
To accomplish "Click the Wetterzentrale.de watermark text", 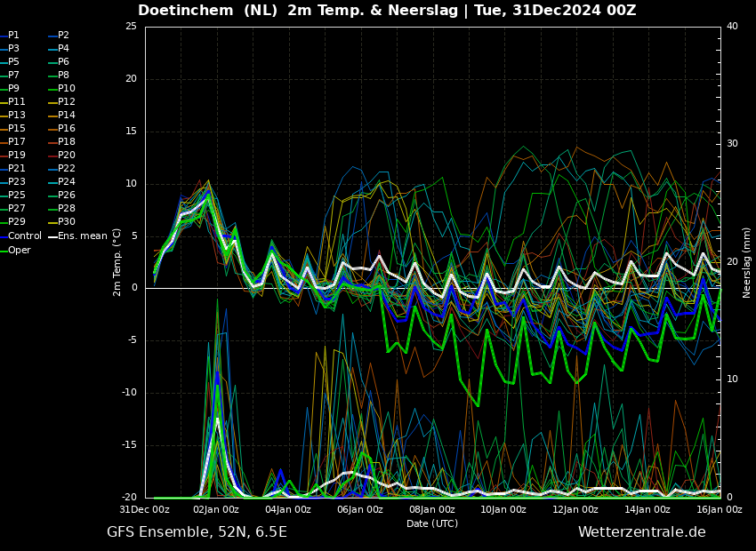I will pyautogui.click(x=641, y=531).
